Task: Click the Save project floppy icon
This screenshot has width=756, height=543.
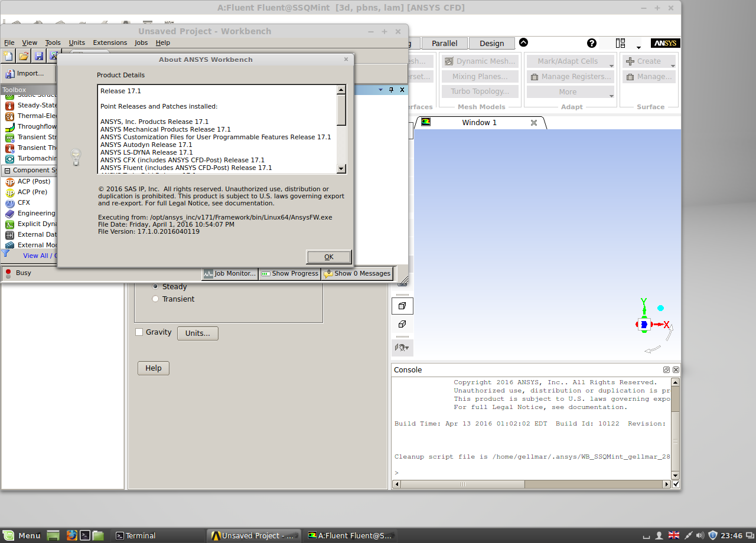Action: 39,56
